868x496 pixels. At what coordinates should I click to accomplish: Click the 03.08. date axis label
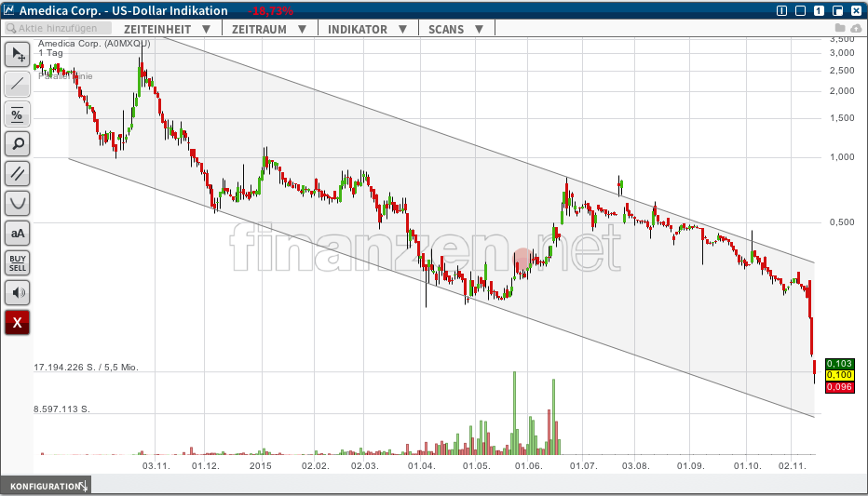click(635, 465)
